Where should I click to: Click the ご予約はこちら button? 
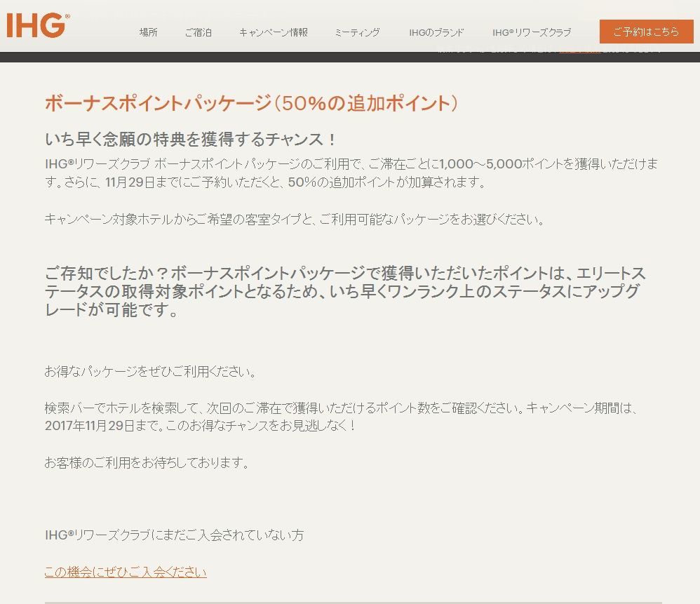click(646, 32)
